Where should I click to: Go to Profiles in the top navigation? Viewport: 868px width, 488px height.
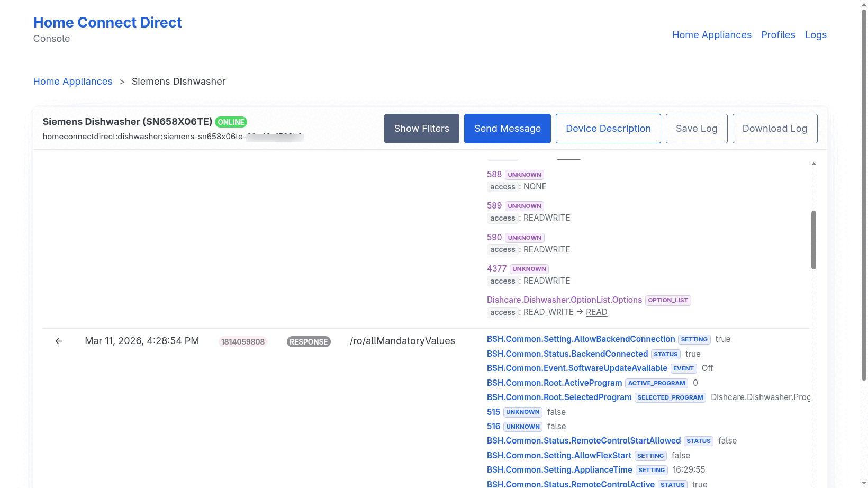click(778, 35)
